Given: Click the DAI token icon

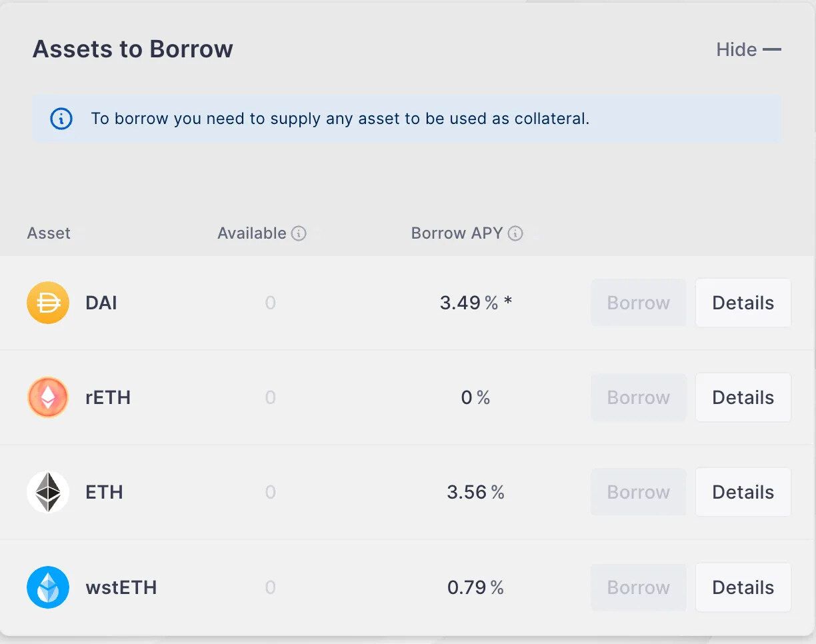Looking at the screenshot, I should point(48,303).
